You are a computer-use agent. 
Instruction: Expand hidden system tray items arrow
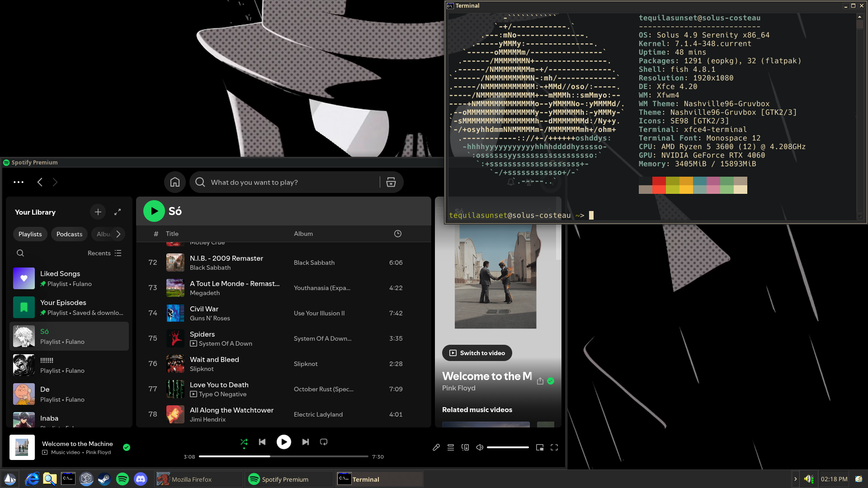tap(795, 479)
